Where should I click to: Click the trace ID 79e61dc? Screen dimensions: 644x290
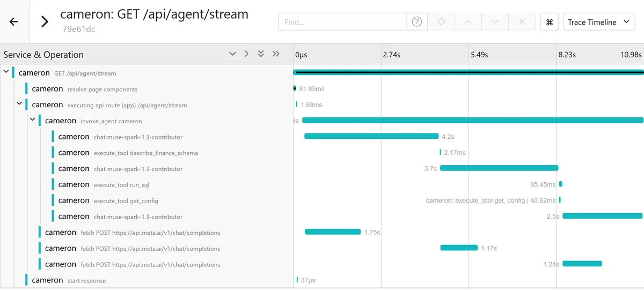[x=79, y=29]
